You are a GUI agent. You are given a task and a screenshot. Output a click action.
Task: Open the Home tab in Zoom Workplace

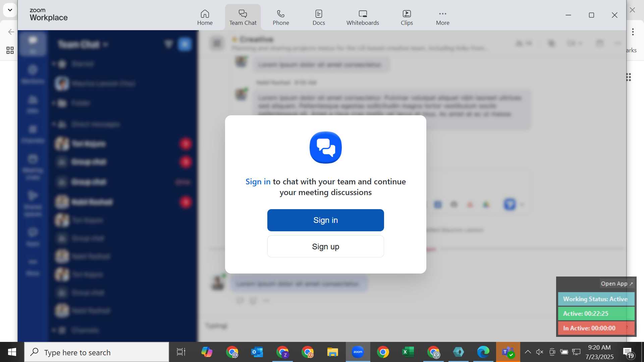click(205, 17)
